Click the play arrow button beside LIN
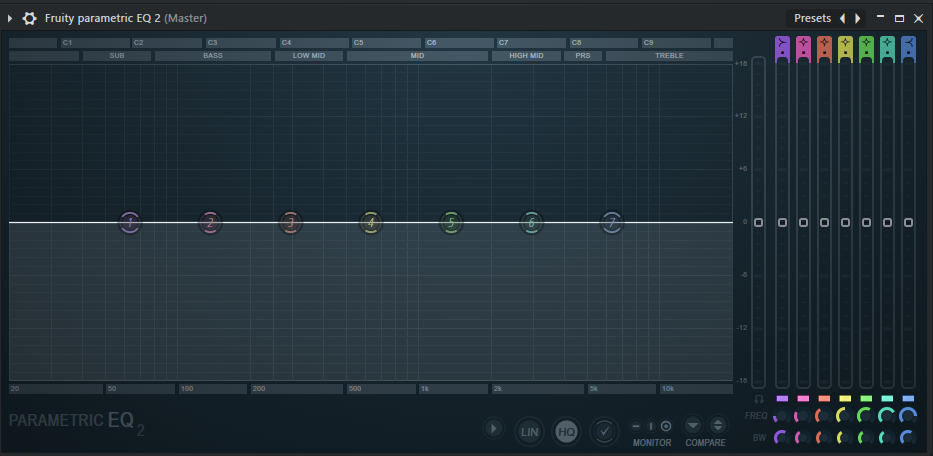The width and height of the screenshot is (933, 456). pyautogui.click(x=493, y=428)
